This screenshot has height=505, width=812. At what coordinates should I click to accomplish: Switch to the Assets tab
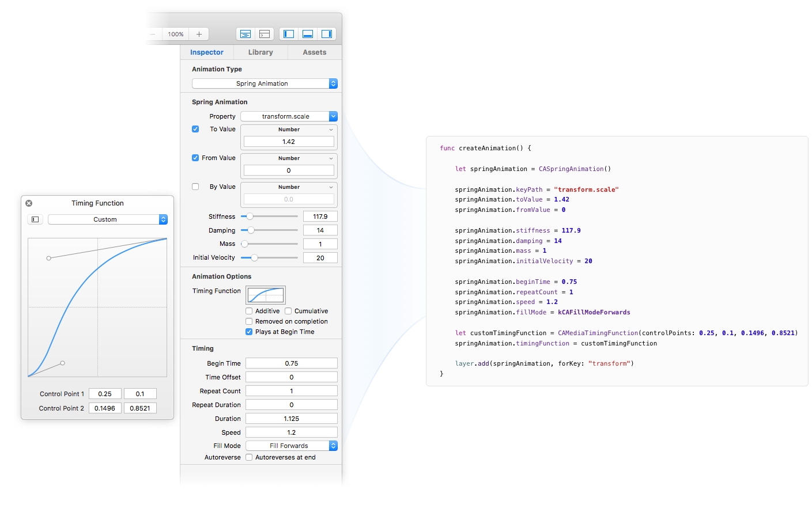tap(314, 52)
